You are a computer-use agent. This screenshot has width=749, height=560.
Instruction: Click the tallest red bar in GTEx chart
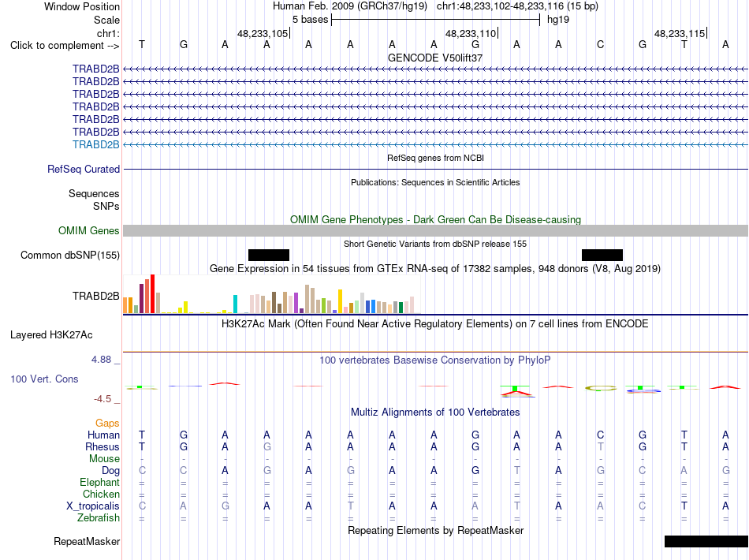click(152, 294)
